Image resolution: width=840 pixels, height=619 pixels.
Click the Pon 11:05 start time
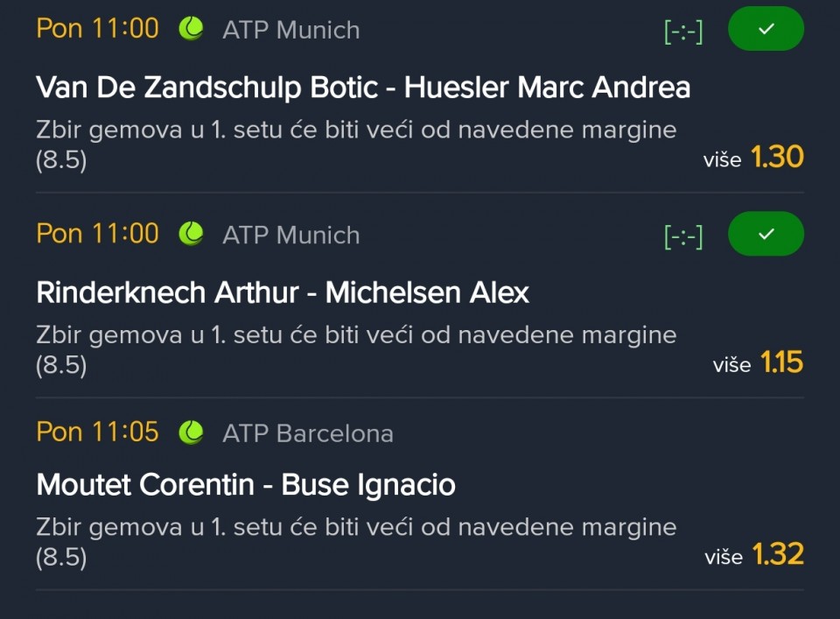tap(97, 433)
